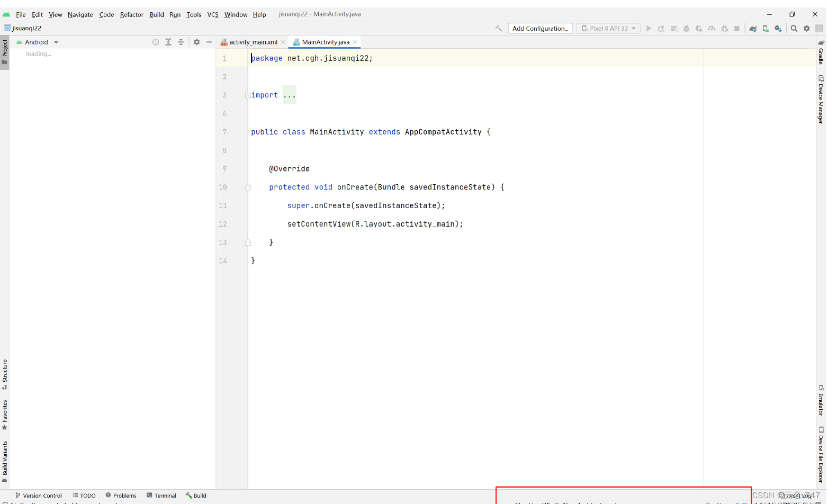Toggle the Device Manager side tool window
The width and height of the screenshot is (828, 504).
click(821, 99)
